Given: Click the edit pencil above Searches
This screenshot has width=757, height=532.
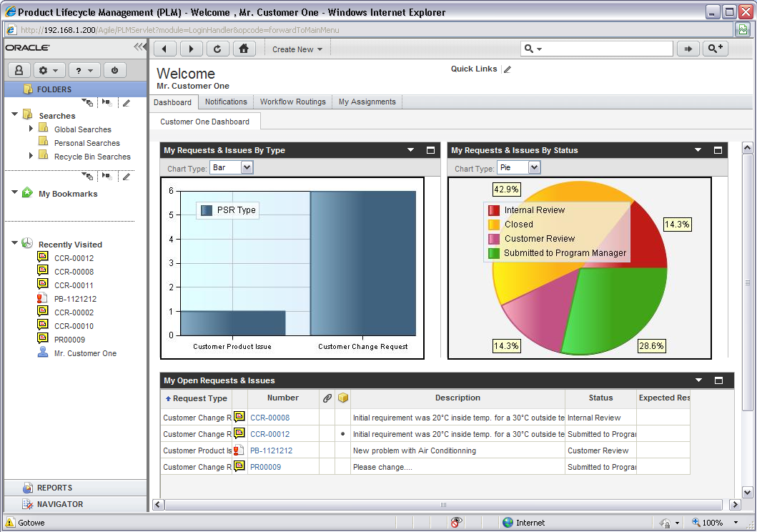Looking at the screenshot, I should click(127, 103).
